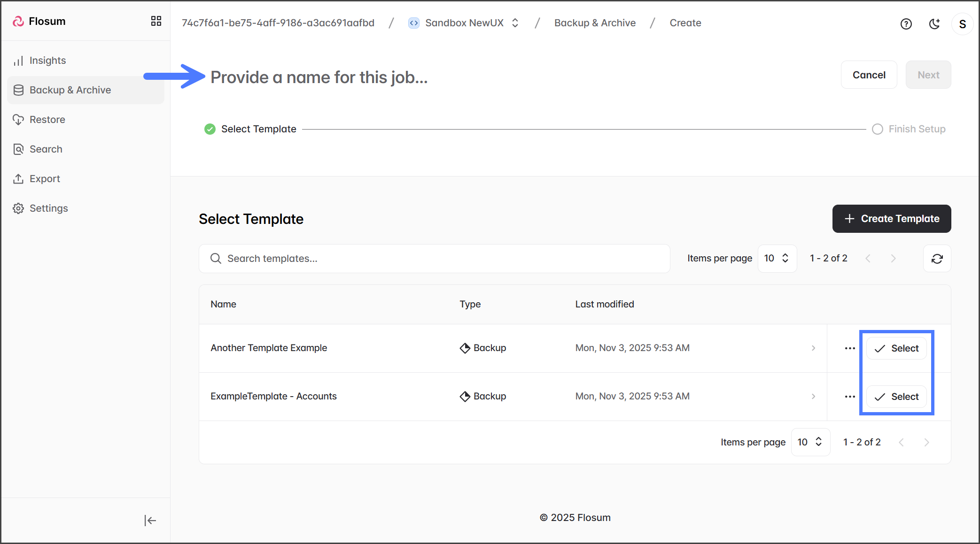
Task: Open bottom items per page dropdown
Action: click(x=810, y=442)
